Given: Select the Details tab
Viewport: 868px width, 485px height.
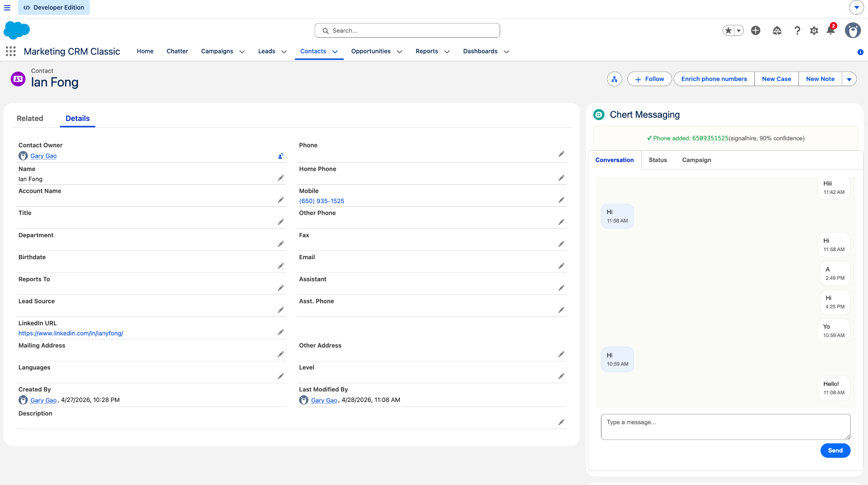Looking at the screenshot, I should pyautogui.click(x=78, y=119).
